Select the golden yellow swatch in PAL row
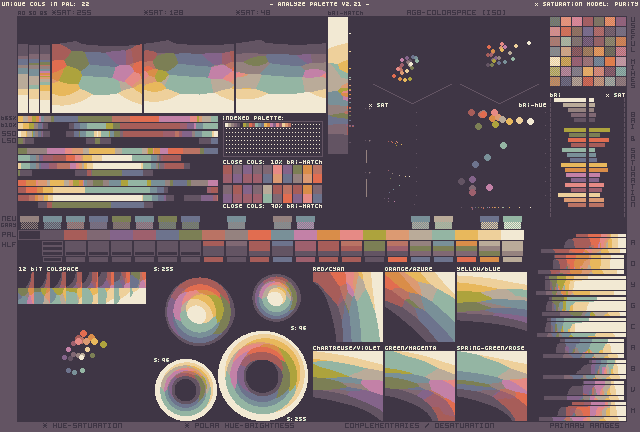Image resolution: width=640 pixels, height=432 pixels. point(466,235)
